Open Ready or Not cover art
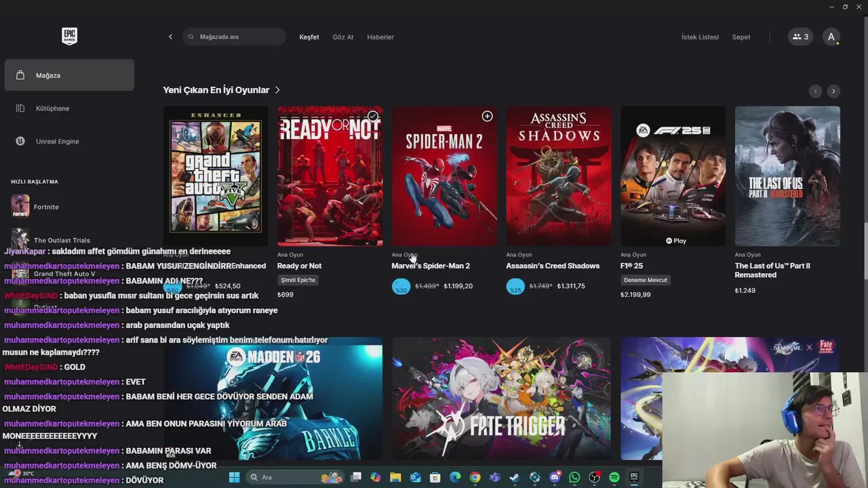 click(x=330, y=176)
